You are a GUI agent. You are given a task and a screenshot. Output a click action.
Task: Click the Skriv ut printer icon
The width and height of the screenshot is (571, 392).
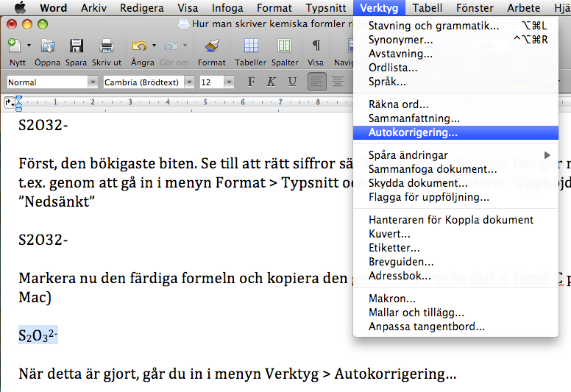(x=107, y=46)
